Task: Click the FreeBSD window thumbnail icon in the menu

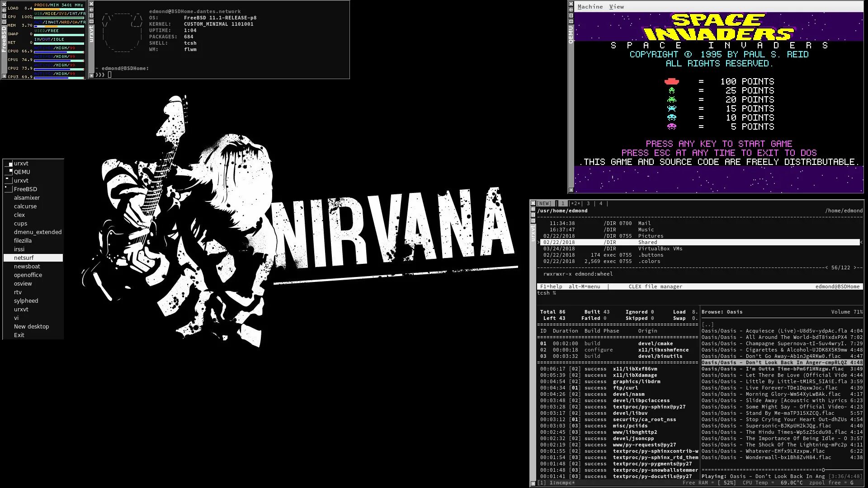Action: point(8,189)
